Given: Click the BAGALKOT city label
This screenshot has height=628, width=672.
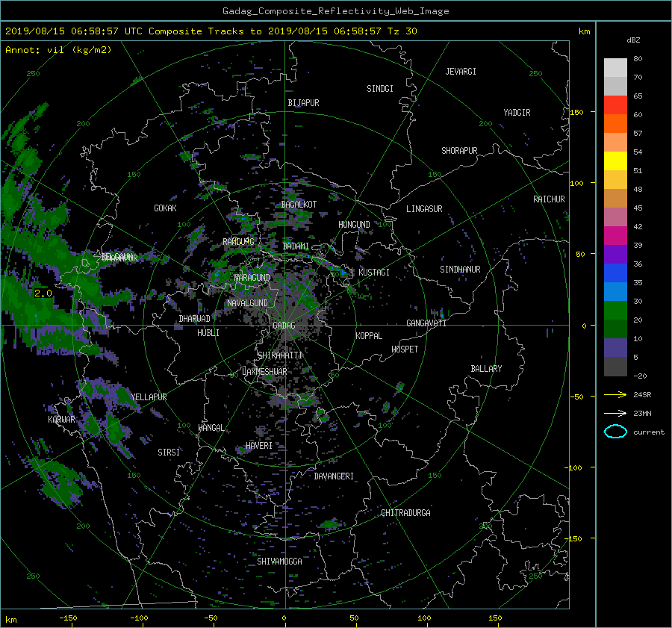Looking at the screenshot, I should [299, 205].
